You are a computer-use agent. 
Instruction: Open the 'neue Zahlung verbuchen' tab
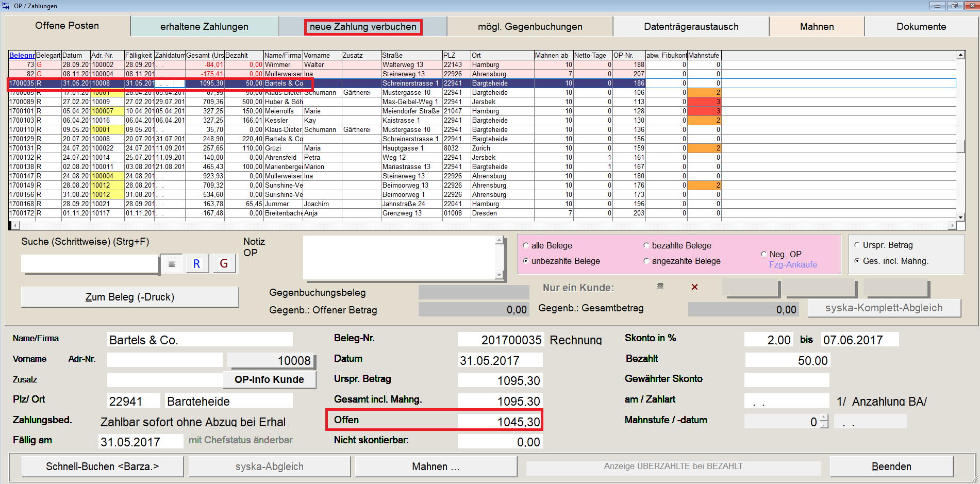click(x=363, y=27)
